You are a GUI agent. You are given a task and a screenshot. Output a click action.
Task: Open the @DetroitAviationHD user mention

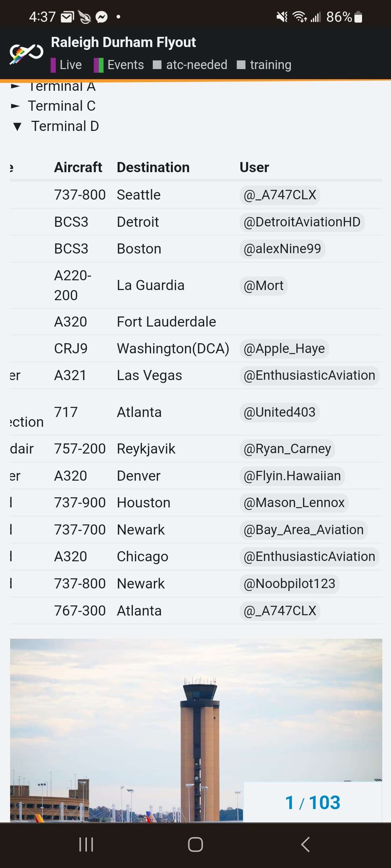(302, 222)
